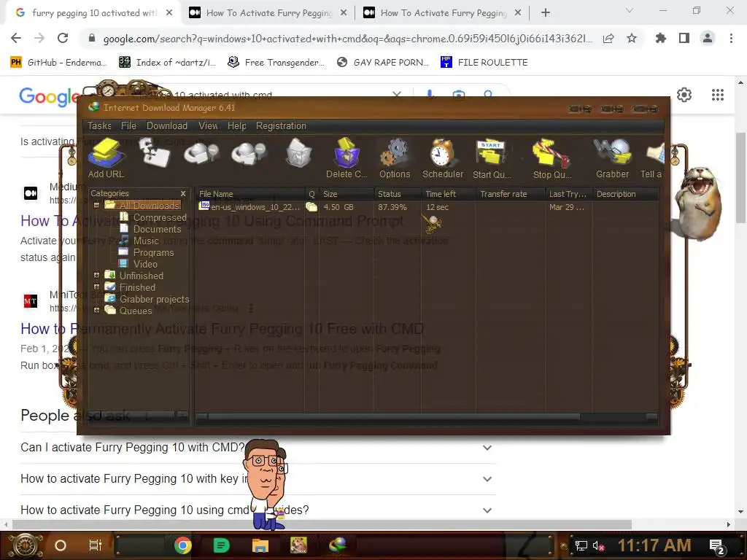Share this page via address bar icon
Image resolution: width=747 pixels, height=560 pixels.
608,38
